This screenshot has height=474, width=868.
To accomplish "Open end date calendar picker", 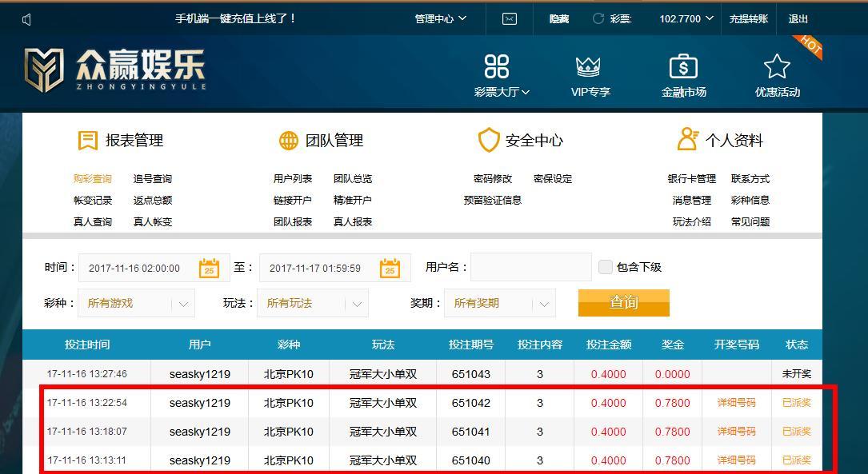I will tap(390, 269).
